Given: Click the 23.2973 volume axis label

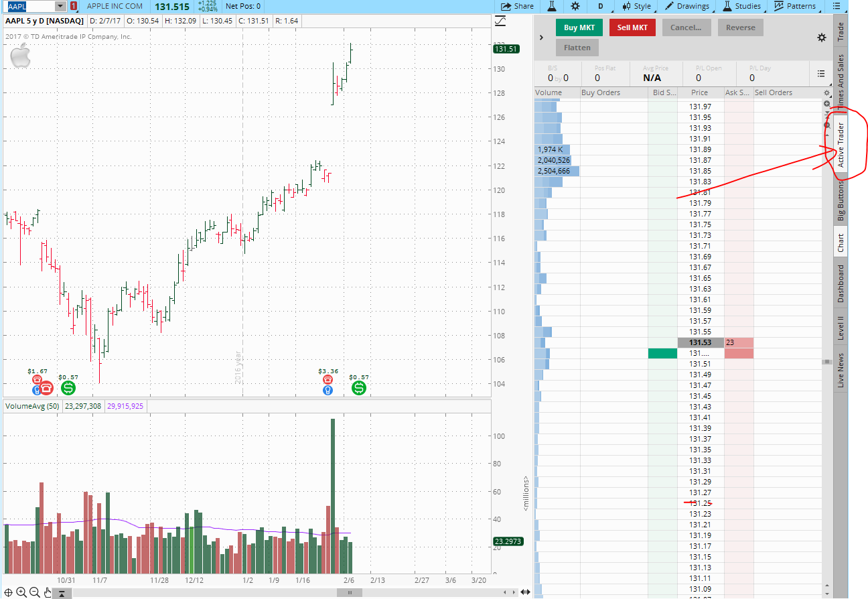Looking at the screenshot, I should click(507, 541).
